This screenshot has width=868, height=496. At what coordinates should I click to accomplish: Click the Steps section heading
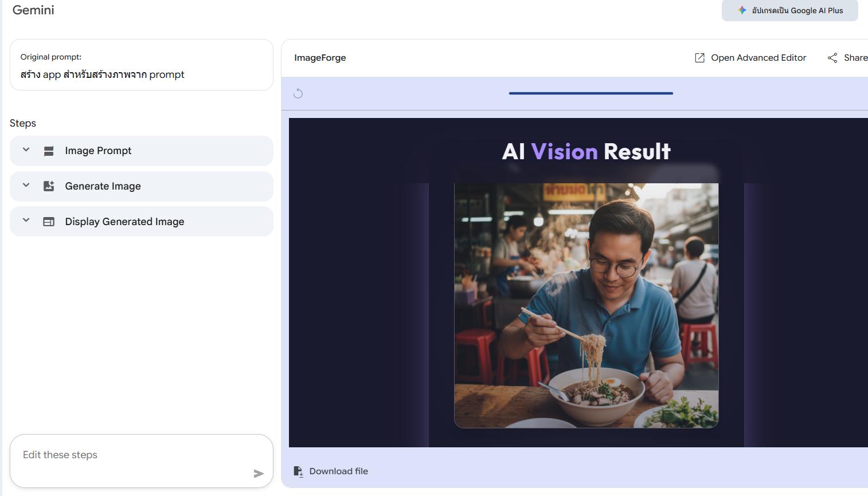(23, 123)
